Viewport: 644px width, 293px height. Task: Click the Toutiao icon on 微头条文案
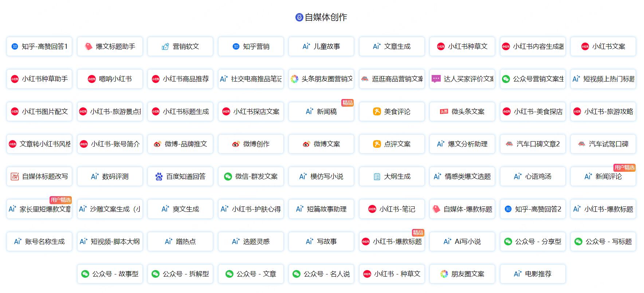pos(444,112)
